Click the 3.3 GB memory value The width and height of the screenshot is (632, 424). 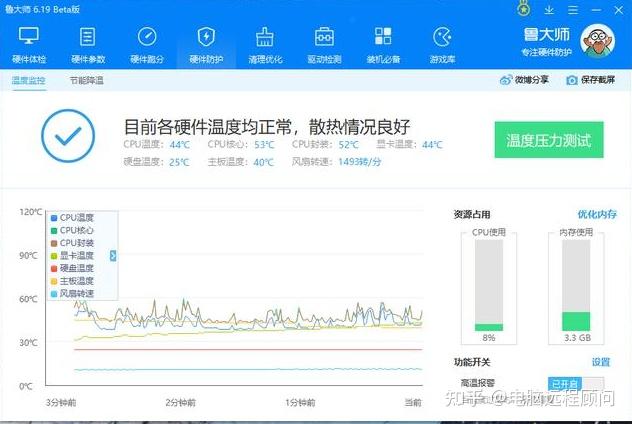pyautogui.click(x=577, y=338)
